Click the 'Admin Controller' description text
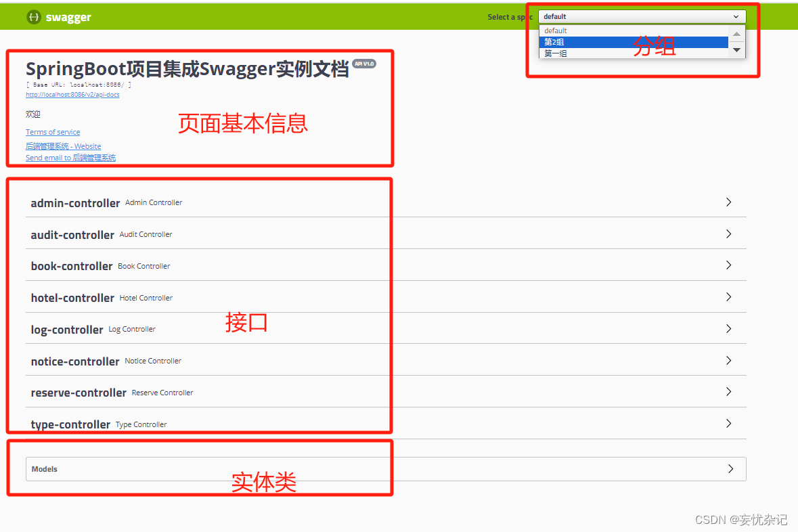This screenshot has width=798, height=532. click(154, 202)
